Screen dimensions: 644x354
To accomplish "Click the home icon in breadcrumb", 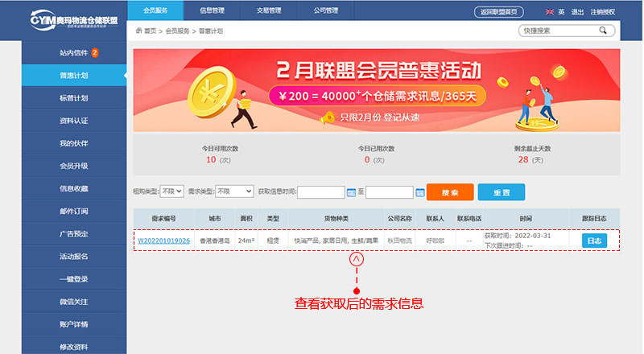I will point(138,31).
